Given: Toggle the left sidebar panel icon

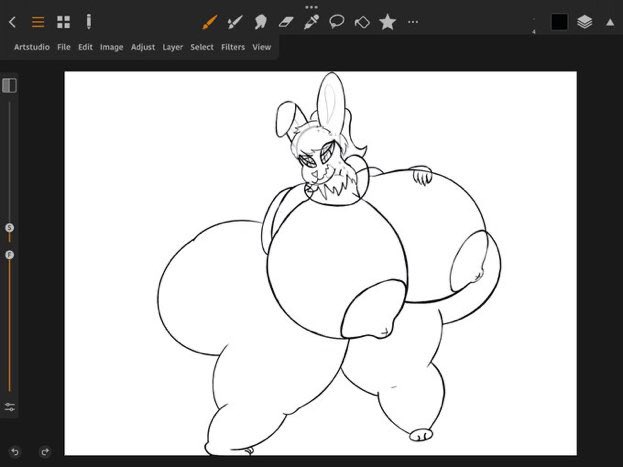Looking at the screenshot, I should [9, 85].
